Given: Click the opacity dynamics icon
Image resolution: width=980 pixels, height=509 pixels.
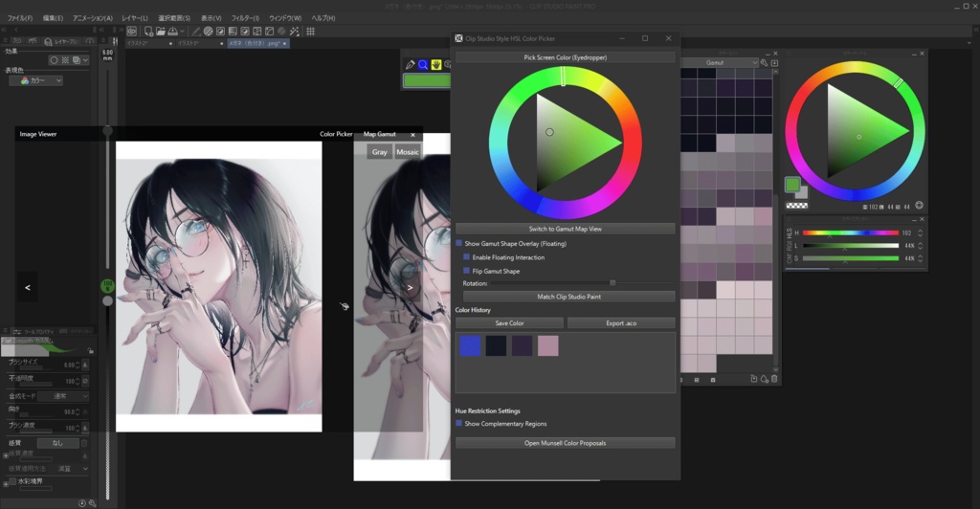Looking at the screenshot, I should point(85,381).
